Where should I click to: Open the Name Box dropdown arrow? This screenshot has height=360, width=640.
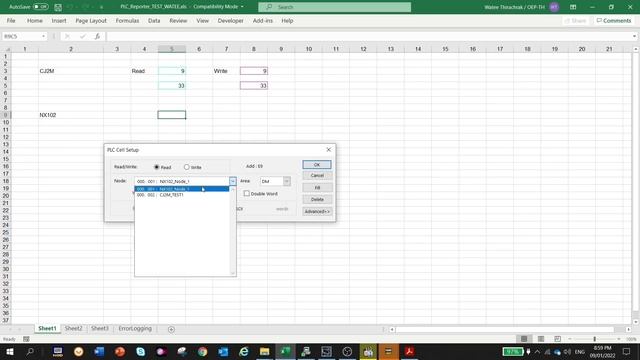click(43, 36)
